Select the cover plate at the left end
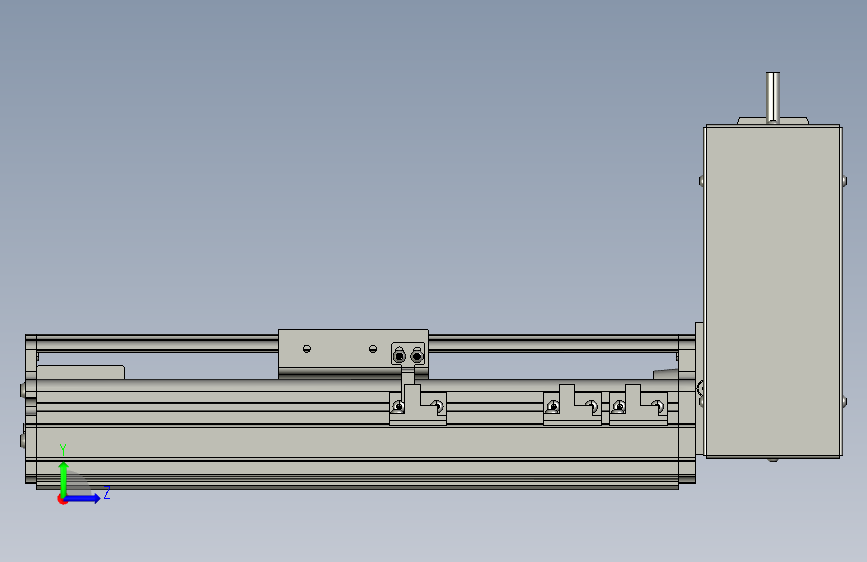Viewport: 867px width, 562px height. point(31,409)
